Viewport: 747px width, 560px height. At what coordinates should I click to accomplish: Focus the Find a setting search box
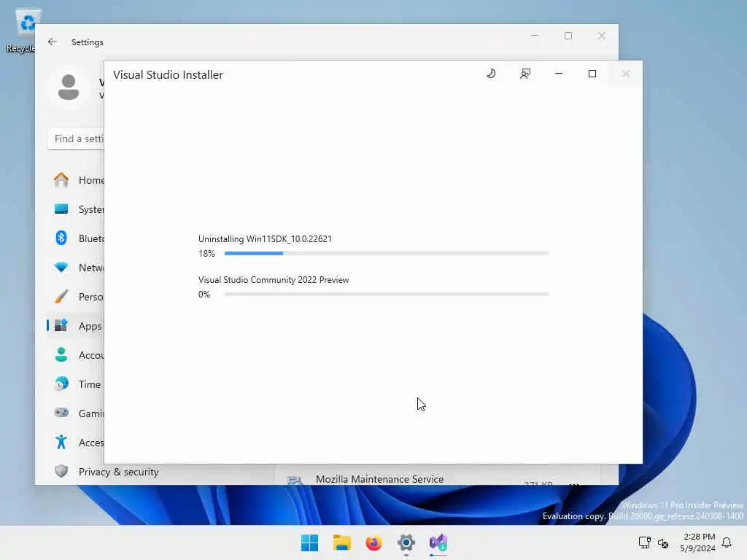(x=76, y=139)
